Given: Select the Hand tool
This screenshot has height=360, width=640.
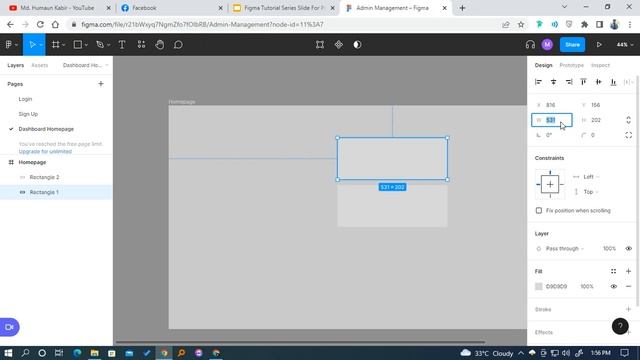Looking at the screenshot, I should pyautogui.click(x=160, y=44).
